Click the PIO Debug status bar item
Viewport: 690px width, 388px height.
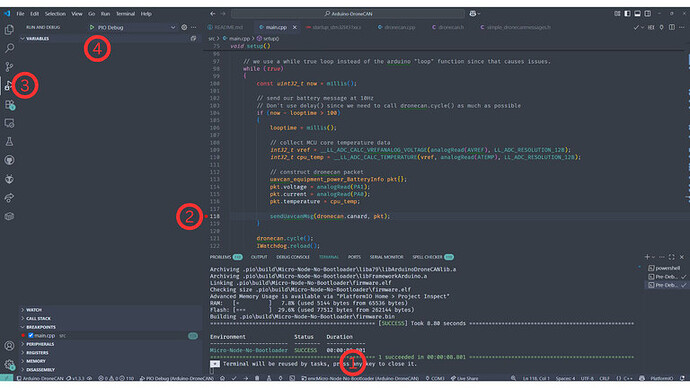(176, 378)
